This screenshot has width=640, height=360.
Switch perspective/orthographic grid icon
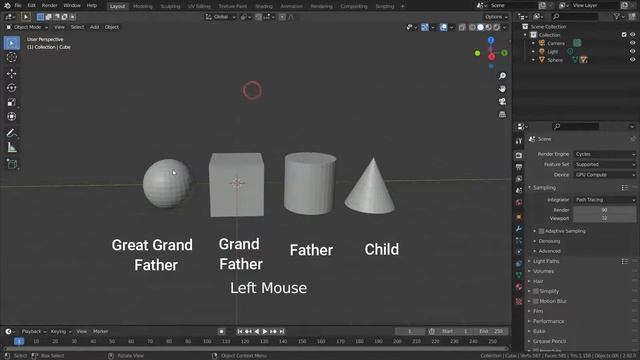click(502, 114)
